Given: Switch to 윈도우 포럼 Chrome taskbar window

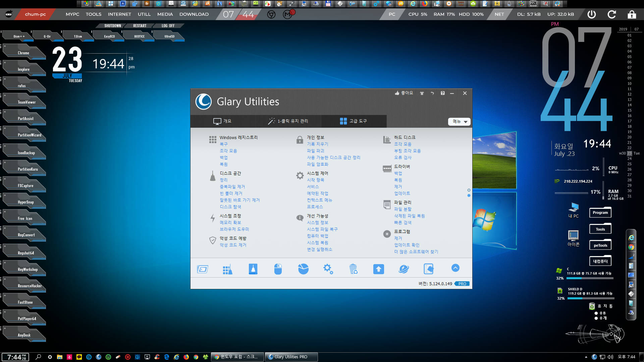Looking at the screenshot, I should tap(238, 357).
